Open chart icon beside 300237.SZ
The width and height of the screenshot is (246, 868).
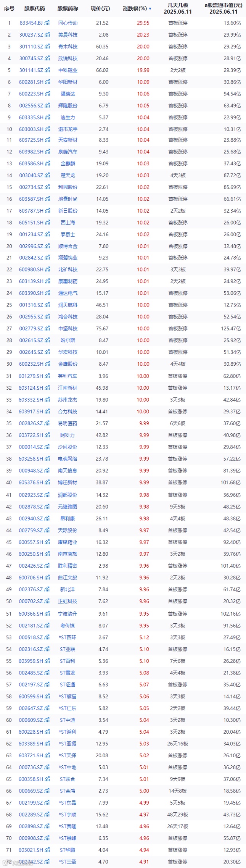pyautogui.click(x=47, y=35)
